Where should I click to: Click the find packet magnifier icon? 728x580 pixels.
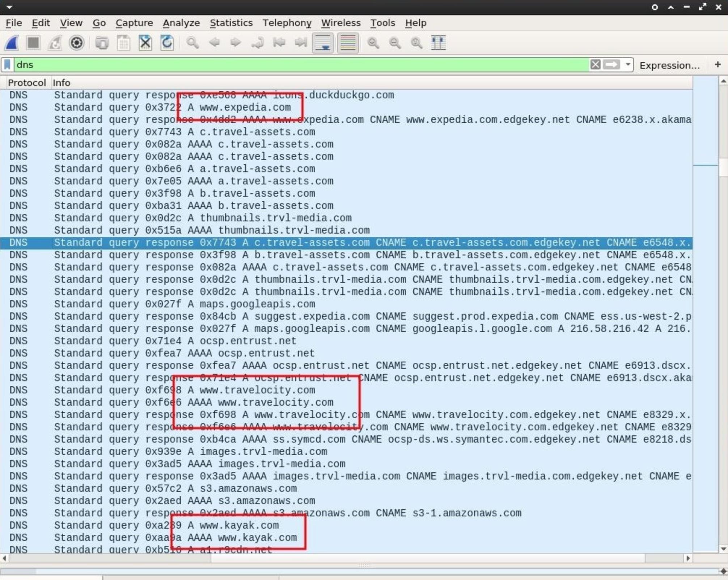(192, 43)
